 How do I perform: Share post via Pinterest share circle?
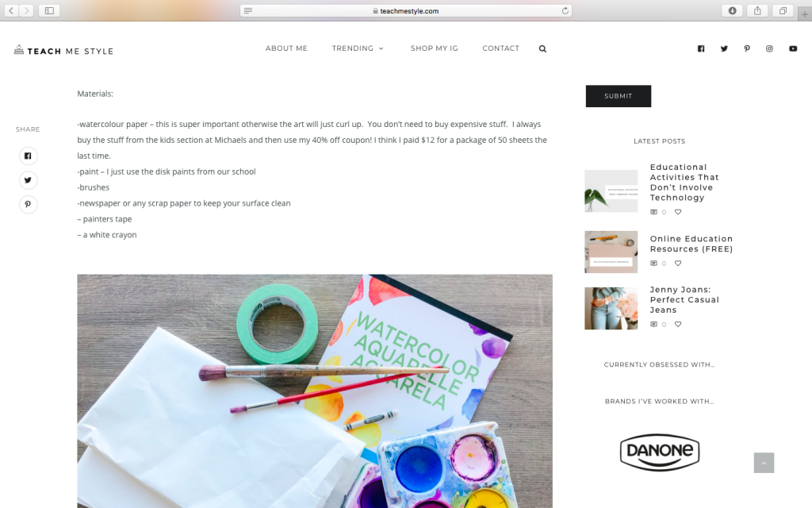28,204
